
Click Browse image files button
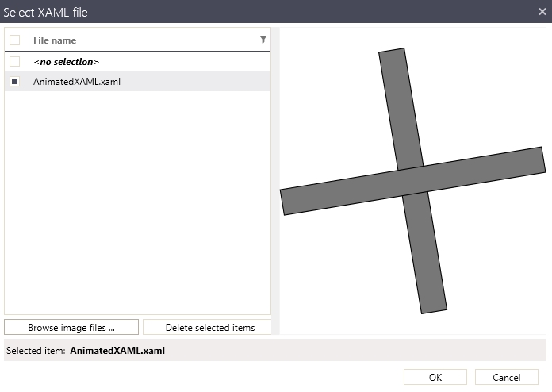pos(71,327)
